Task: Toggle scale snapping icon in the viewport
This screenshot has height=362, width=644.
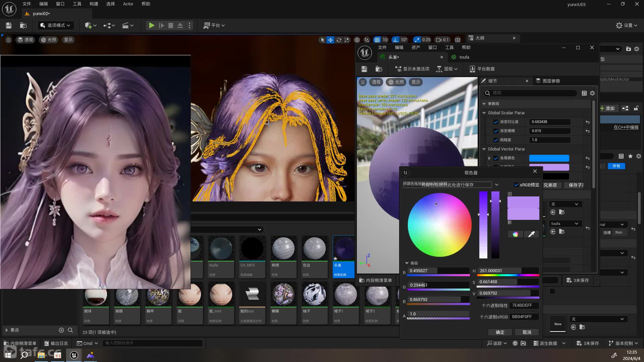Action: pyautogui.click(x=417, y=40)
